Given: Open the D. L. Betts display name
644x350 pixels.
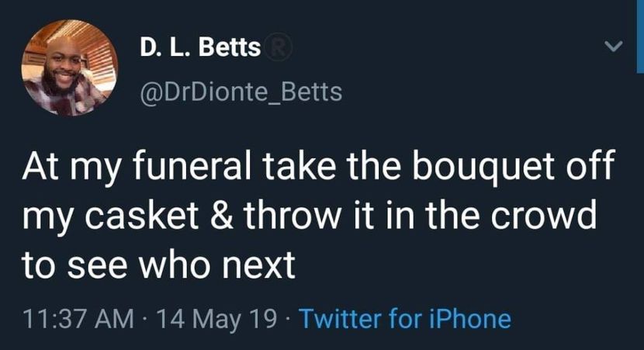Looking at the screenshot, I should (199, 48).
